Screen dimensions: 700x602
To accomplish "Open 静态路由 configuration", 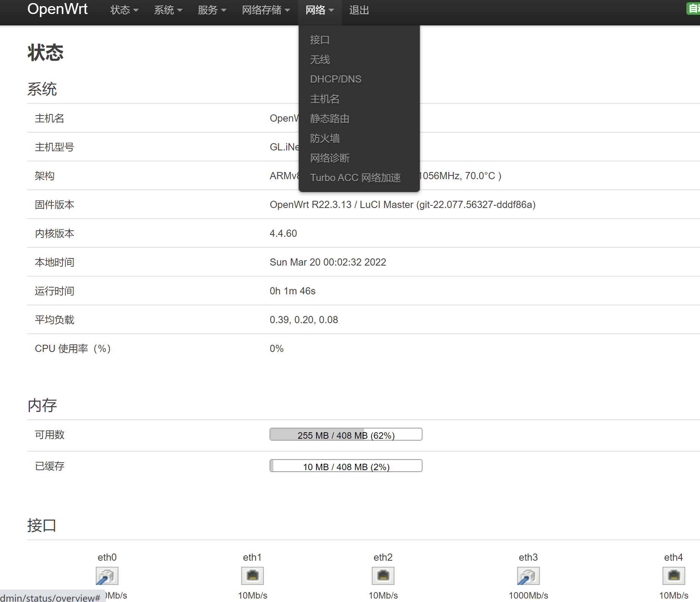I will point(329,118).
